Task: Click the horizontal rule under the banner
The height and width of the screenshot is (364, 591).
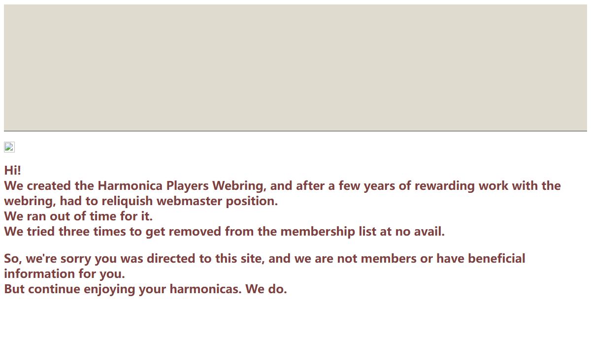Action: pyautogui.click(x=295, y=131)
